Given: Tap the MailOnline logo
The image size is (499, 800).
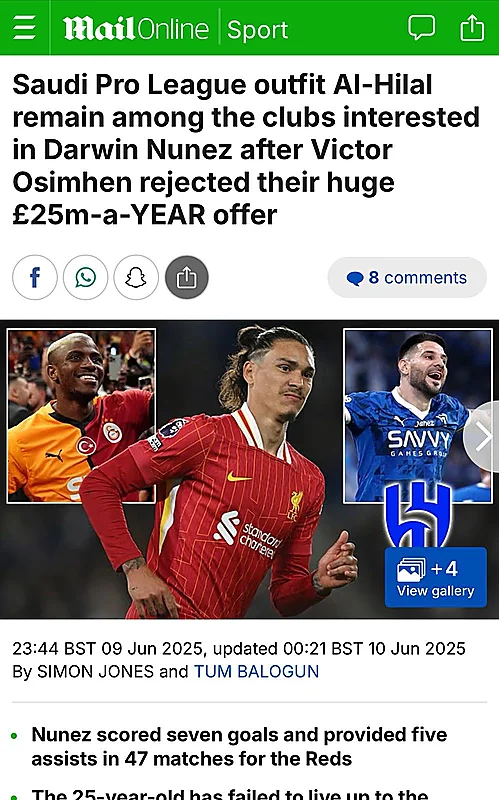Looking at the screenshot, I should click(136, 29).
